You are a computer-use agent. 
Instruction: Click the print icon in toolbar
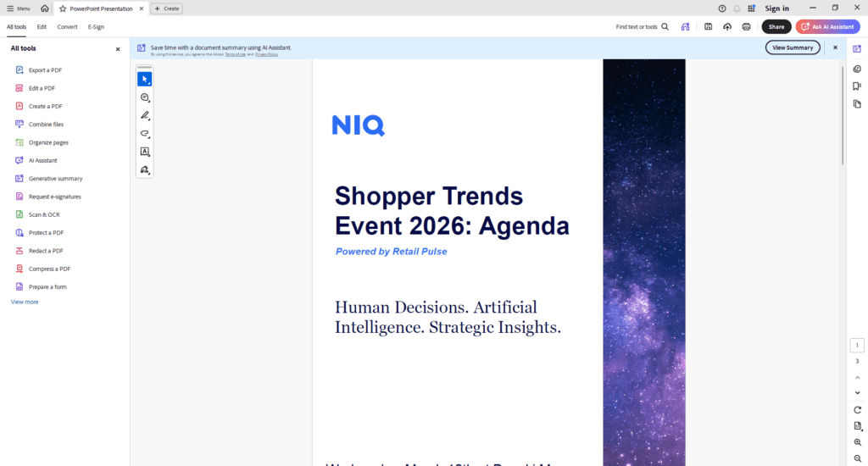(x=746, y=27)
